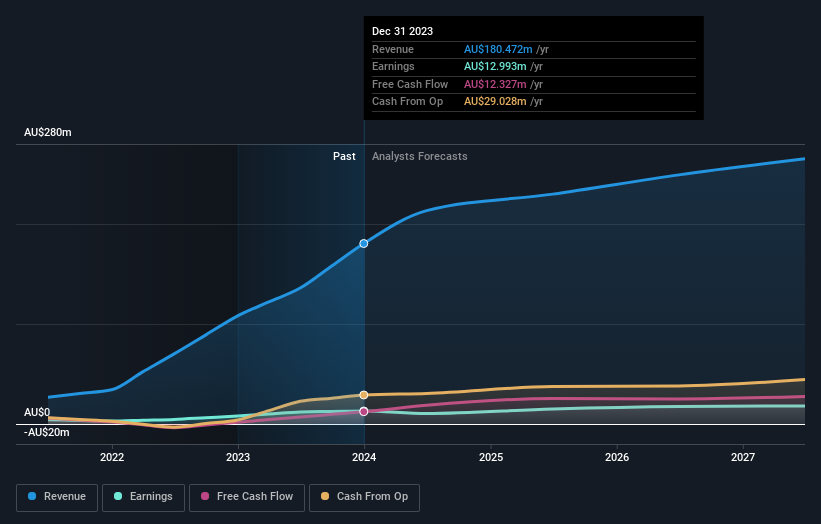This screenshot has height=524, width=821.
Task: Toggle the Cash From Op legend button
Action: [x=364, y=497]
